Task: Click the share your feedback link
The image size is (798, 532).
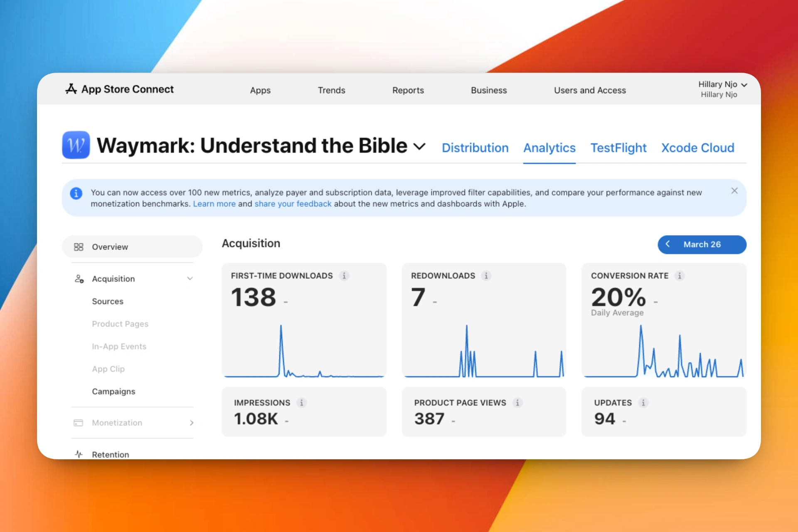Action: coord(293,204)
